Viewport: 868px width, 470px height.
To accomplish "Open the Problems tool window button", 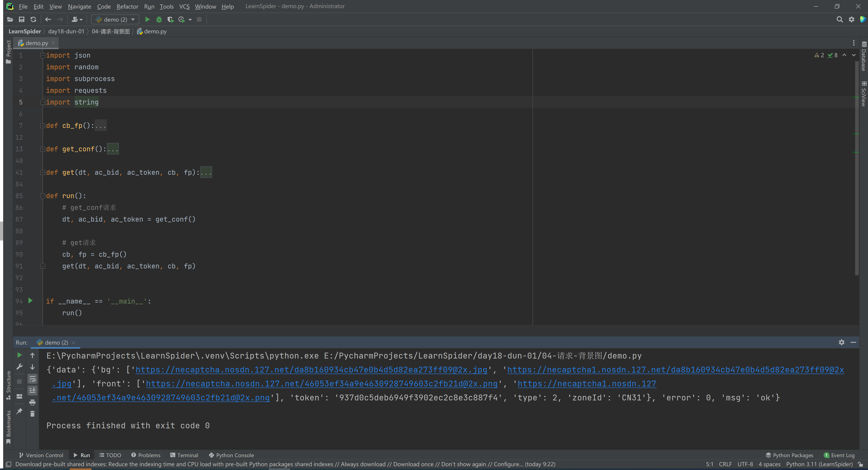I will [146, 455].
